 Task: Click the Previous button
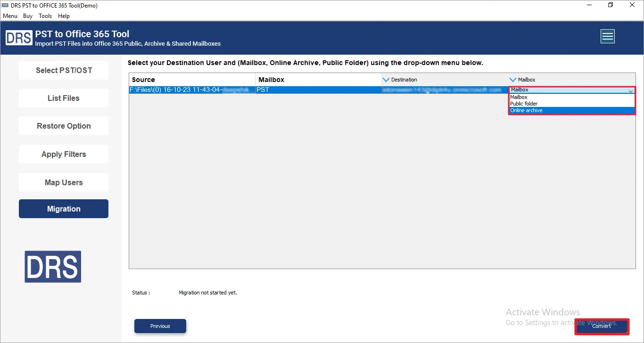[160, 326]
